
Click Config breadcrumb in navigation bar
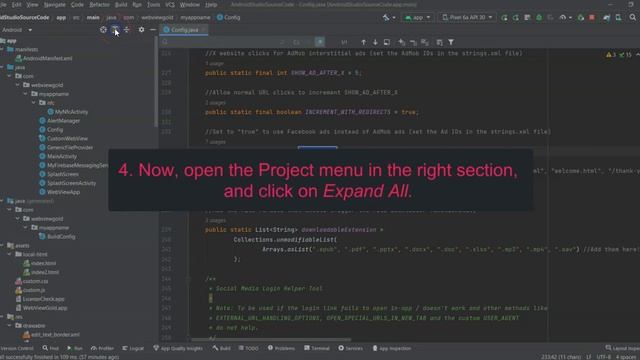point(228,18)
